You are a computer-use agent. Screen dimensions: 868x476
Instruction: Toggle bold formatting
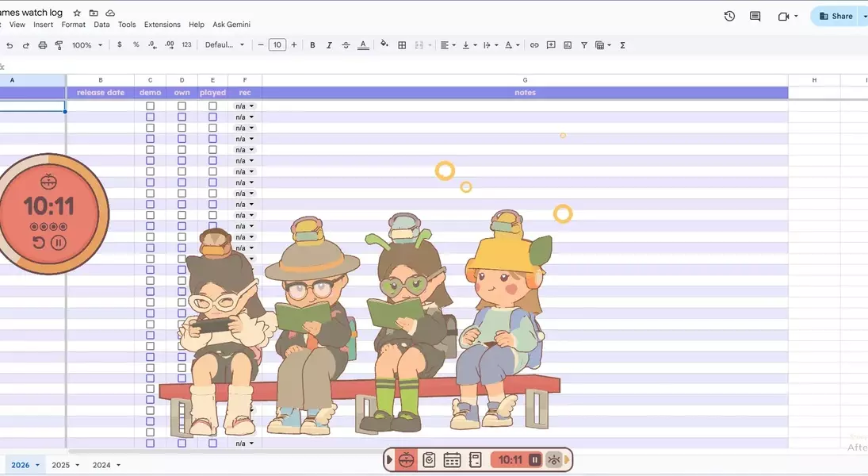coord(312,45)
